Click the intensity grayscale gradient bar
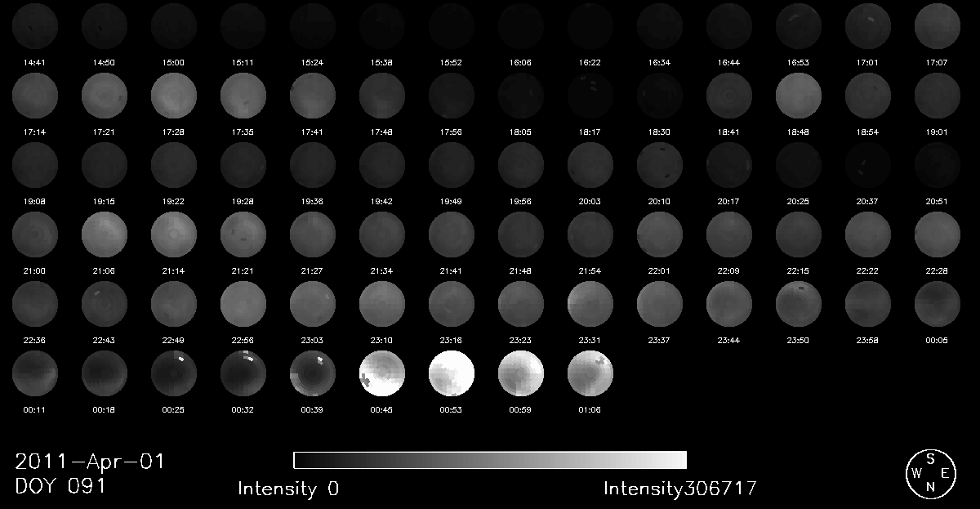 point(490,460)
